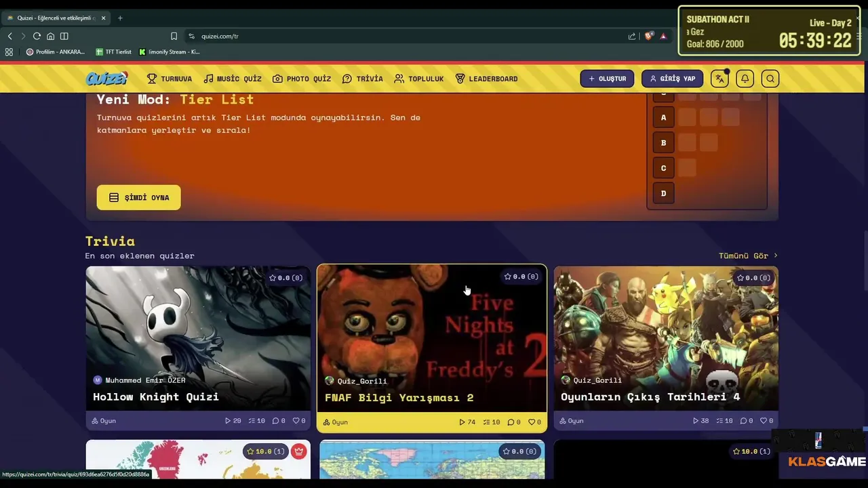Open the site search icon
This screenshot has height=488, width=868.
(770, 79)
